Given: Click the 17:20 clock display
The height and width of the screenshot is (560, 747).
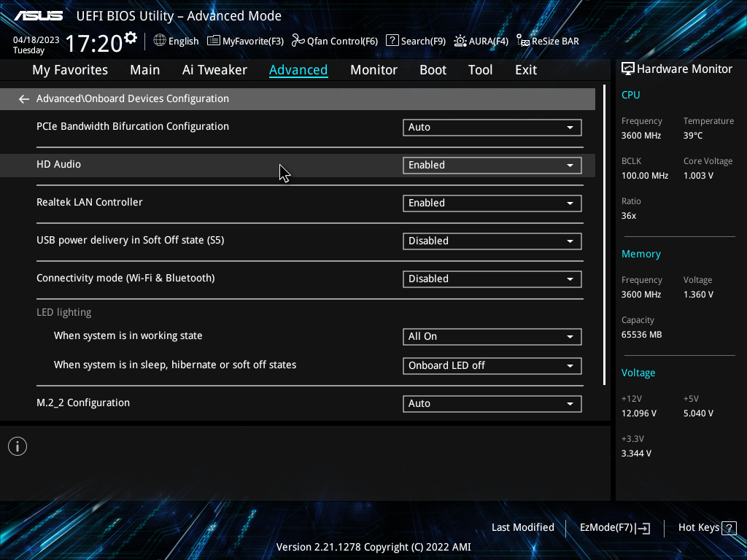Looking at the screenshot, I should pos(93,43).
